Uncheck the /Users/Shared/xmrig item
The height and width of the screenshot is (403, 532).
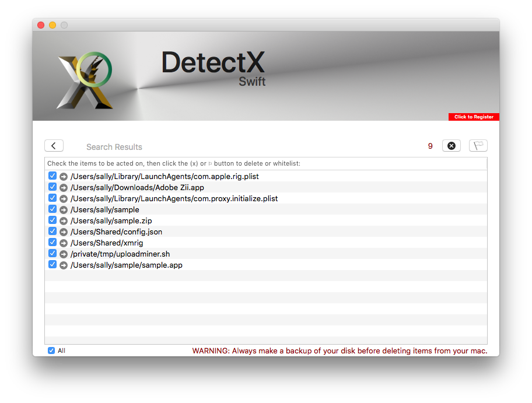tap(52, 242)
